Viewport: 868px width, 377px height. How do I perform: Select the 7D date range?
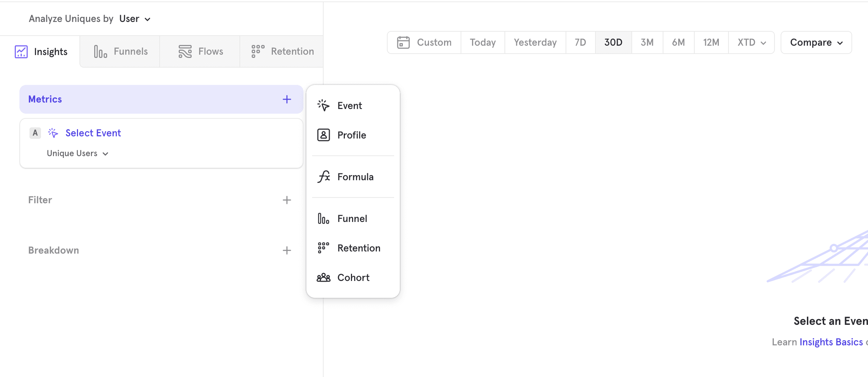click(x=580, y=42)
